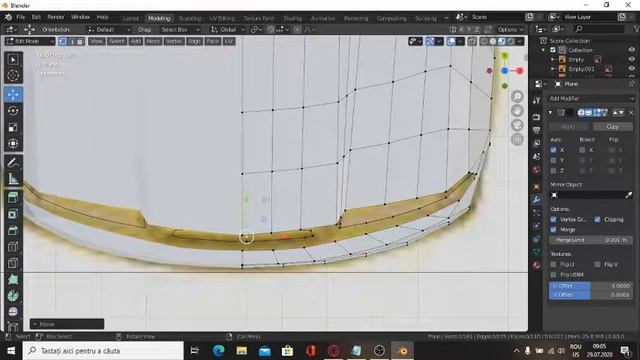Viewport: 640px width, 360px height.
Task: Expand the Move operator panel
Action: coord(67,324)
